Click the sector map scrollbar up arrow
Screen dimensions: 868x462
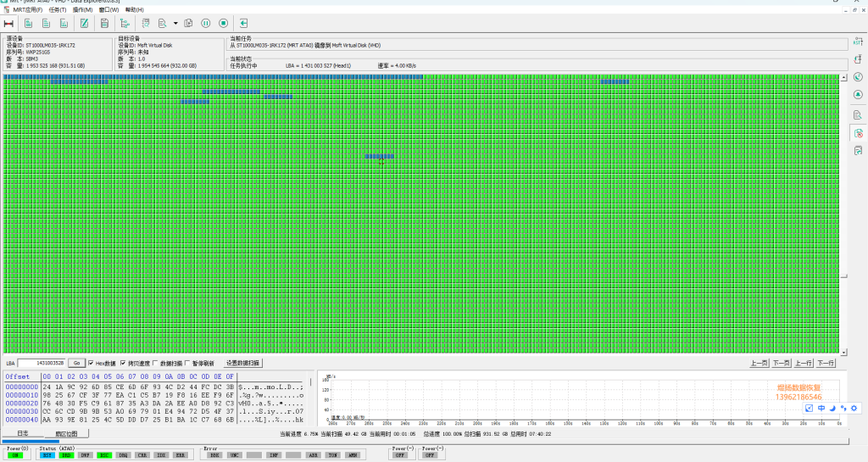pyautogui.click(x=843, y=78)
